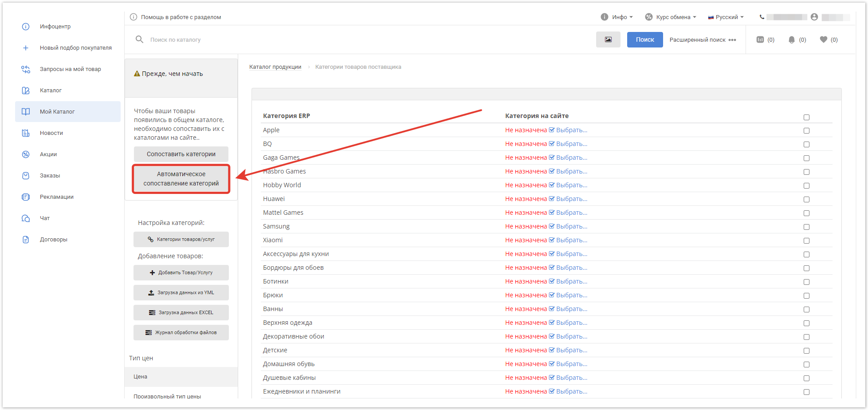Open the Русский language dropdown
The height and width of the screenshot is (410, 868).
pyautogui.click(x=726, y=17)
